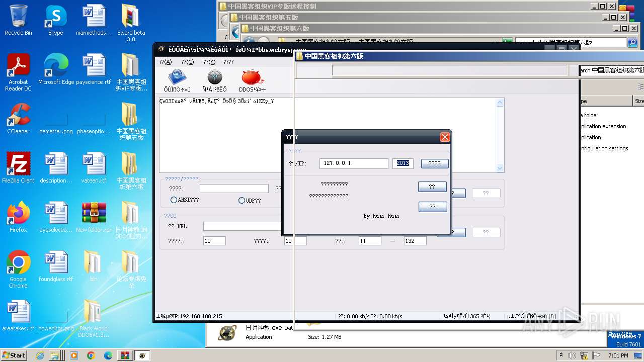
Task: Select 日月神教.exe icon in details pane
Action: (227, 332)
